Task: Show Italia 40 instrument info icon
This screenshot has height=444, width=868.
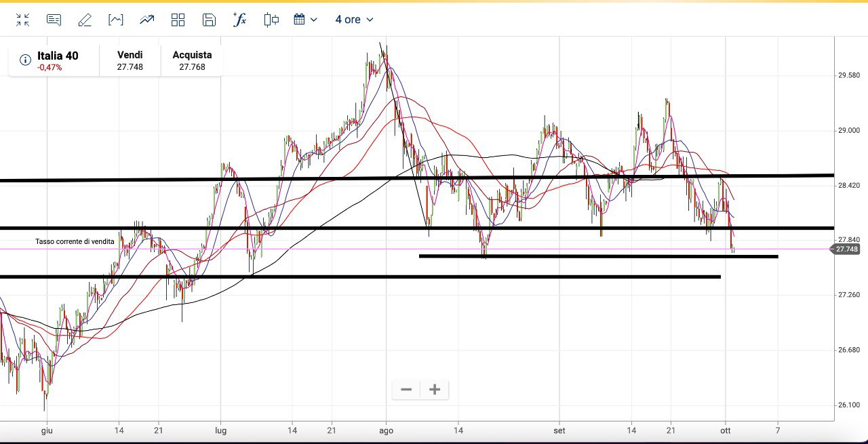Action: coord(25,60)
